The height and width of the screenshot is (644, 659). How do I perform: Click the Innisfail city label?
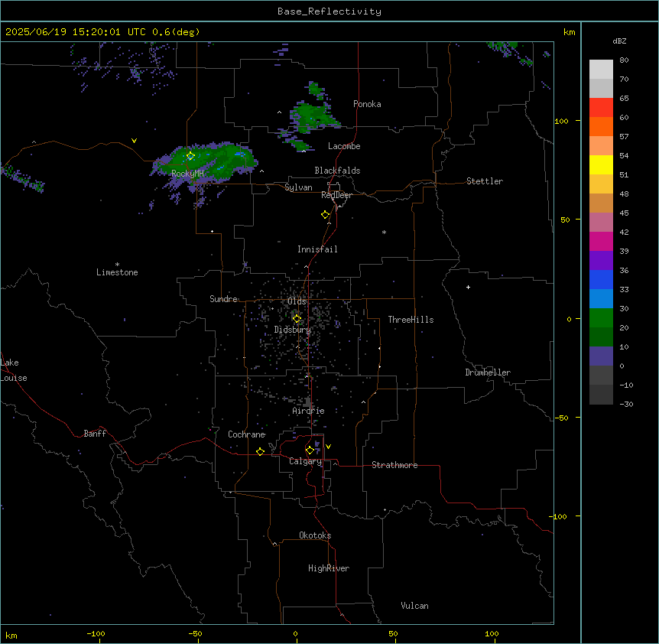pyautogui.click(x=317, y=249)
